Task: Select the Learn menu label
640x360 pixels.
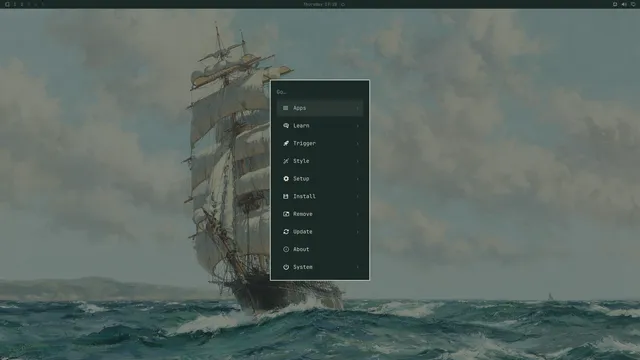Action: tap(301, 126)
